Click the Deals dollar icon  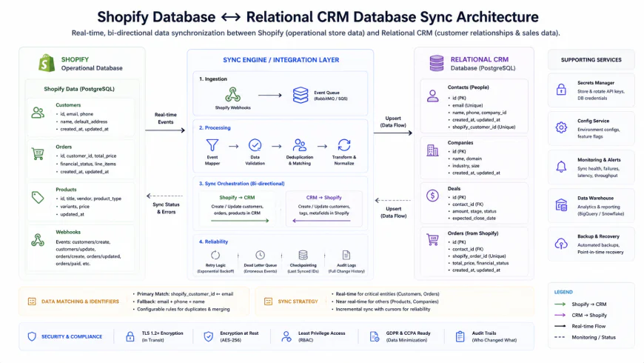point(432,196)
